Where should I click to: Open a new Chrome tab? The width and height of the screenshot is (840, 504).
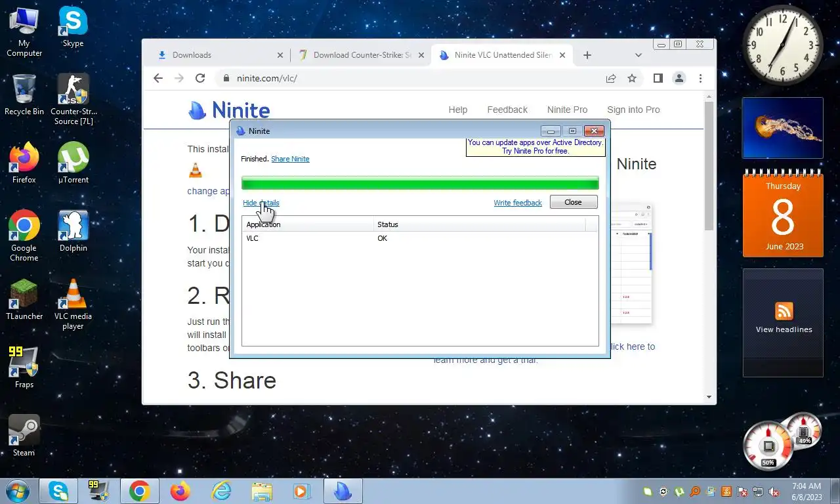coord(587,55)
